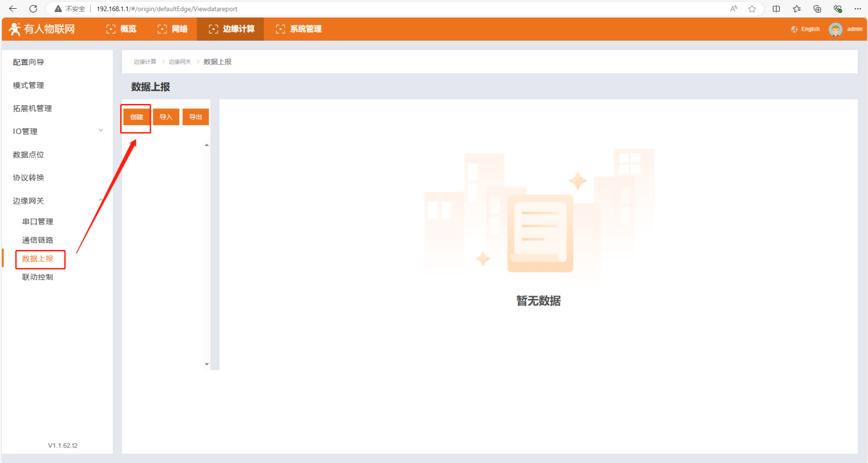Open browser settings and more menu

point(857,9)
